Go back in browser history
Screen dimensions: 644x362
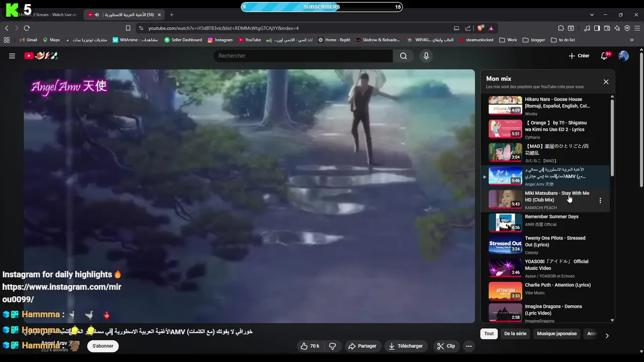click(x=7, y=28)
